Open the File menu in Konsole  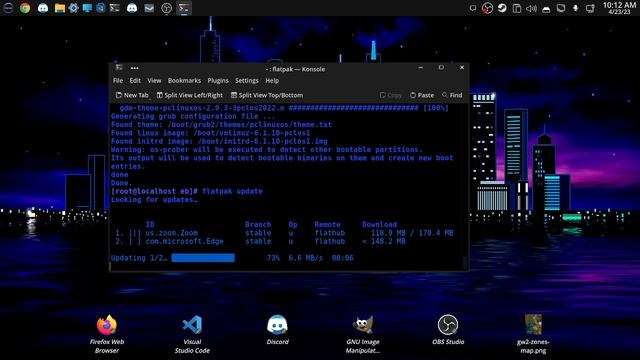tap(118, 81)
